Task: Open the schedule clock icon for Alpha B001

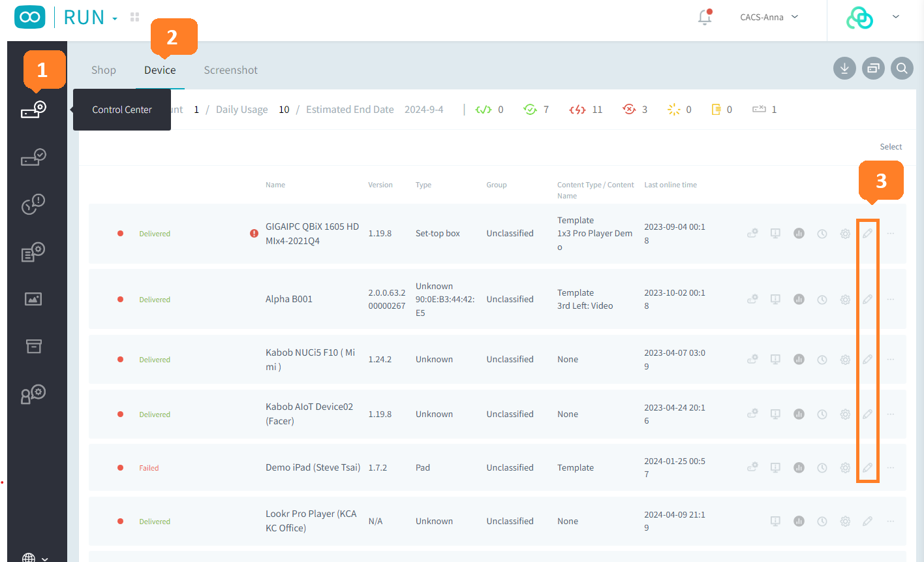Action: (x=822, y=300)
